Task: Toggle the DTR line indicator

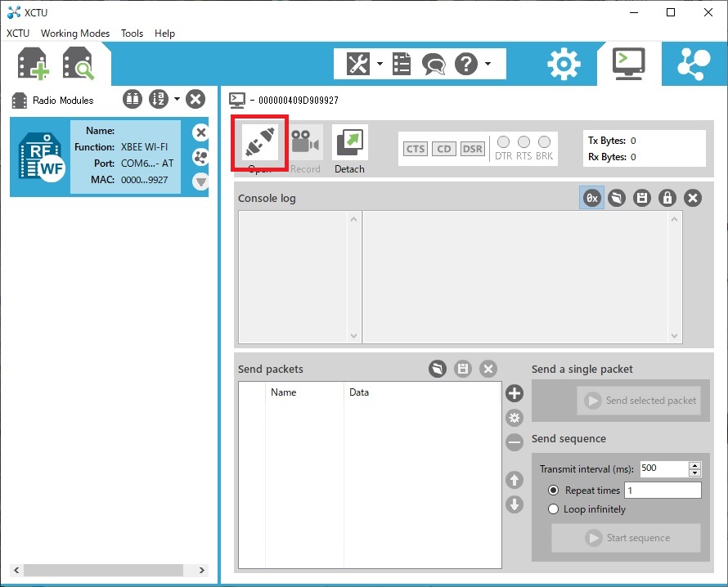Action: click(503, 142)
